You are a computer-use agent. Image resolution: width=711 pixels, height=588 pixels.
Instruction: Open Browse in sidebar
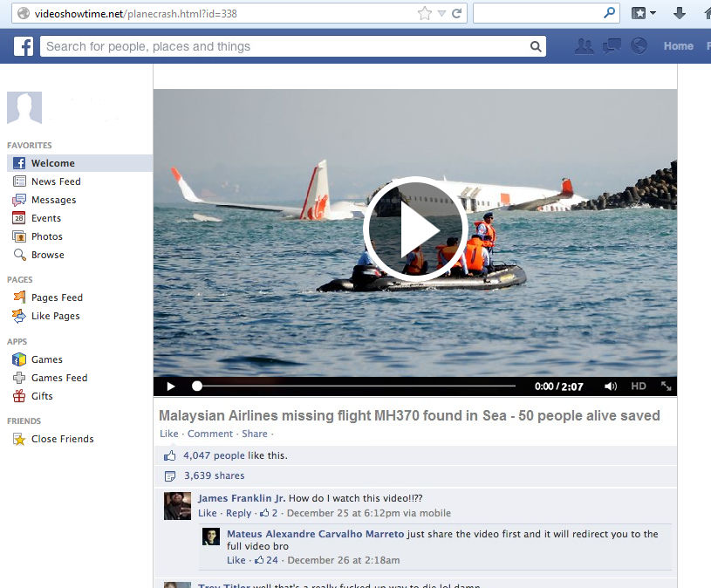point(48,255)
